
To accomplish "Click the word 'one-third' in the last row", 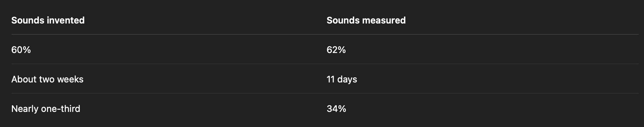I will click(61, 109).
